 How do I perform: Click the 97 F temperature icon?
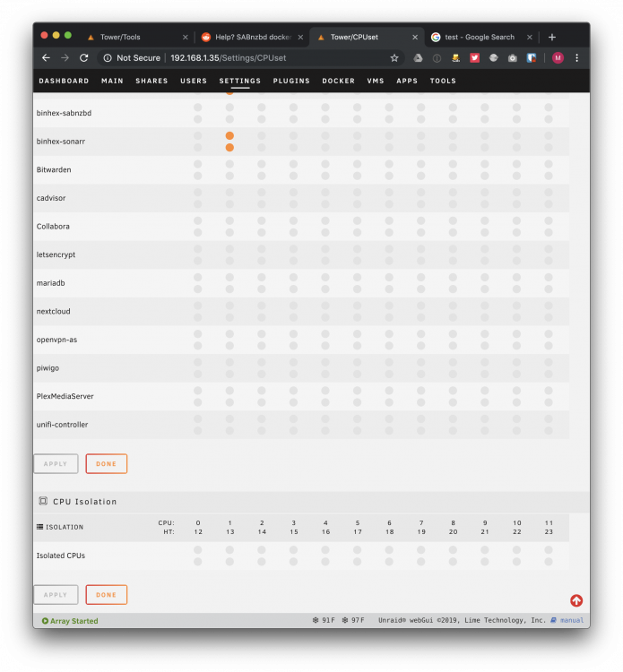tap(345, 620)
